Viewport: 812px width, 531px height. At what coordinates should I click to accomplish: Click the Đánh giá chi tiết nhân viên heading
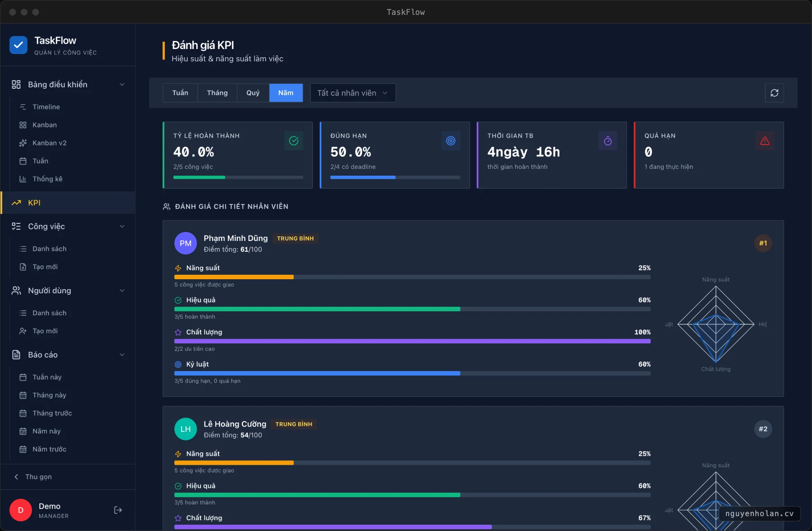tap(231, 206)
